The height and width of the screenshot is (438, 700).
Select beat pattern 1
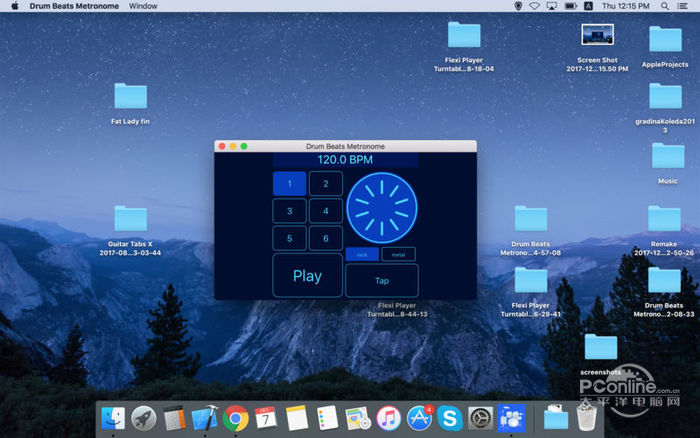(289, 184)
